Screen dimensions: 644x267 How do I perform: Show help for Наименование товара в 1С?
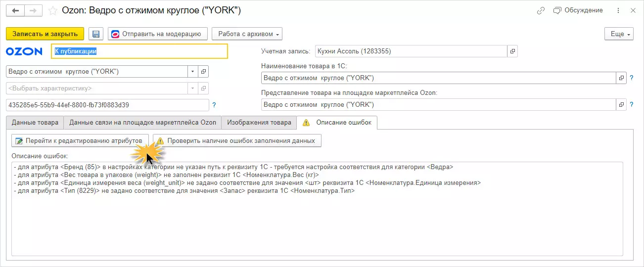tap(631, 78)
